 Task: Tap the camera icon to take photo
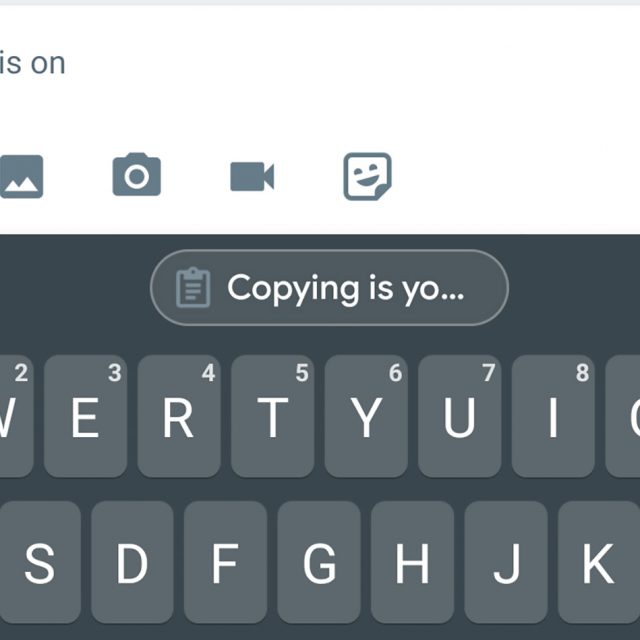pyautogui.click(x=137, y=175)
